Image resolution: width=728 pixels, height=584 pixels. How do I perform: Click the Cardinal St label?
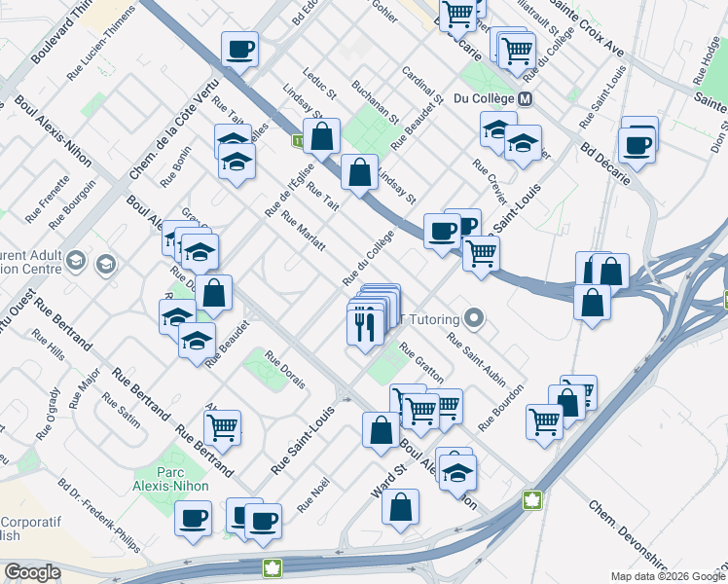point(422,86)
